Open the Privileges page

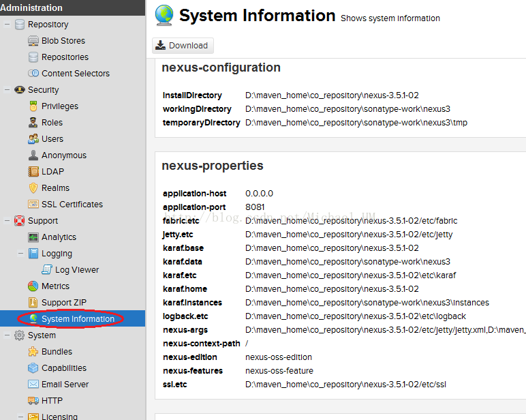[60, 106]
